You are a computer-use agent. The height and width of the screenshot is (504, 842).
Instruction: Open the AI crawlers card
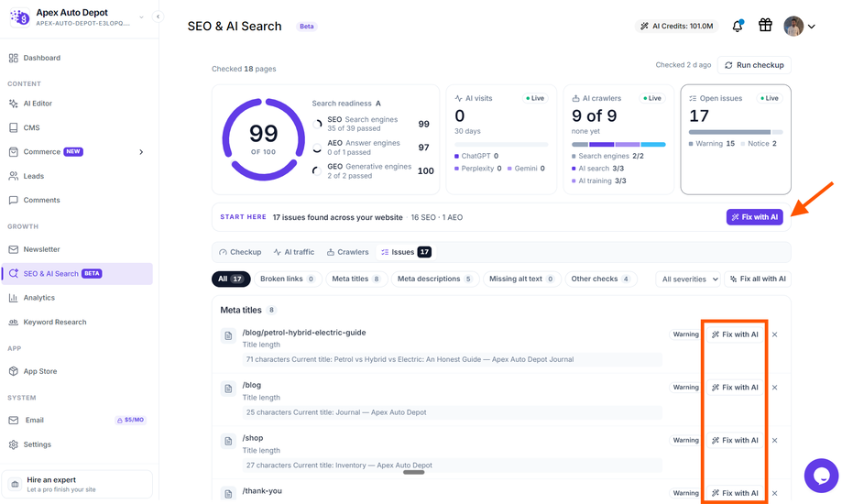[618, 139]
